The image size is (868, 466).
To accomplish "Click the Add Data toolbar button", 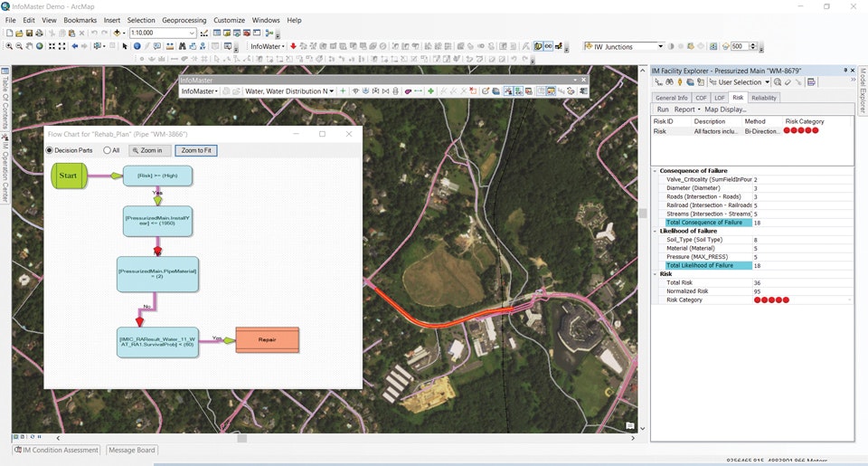I will (x=118, y=33).
